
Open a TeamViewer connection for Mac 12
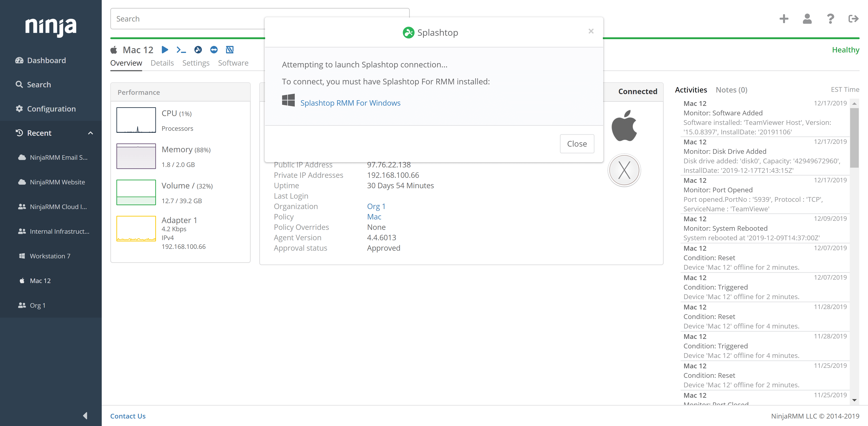pyautogui.click(x=214, y=50)
